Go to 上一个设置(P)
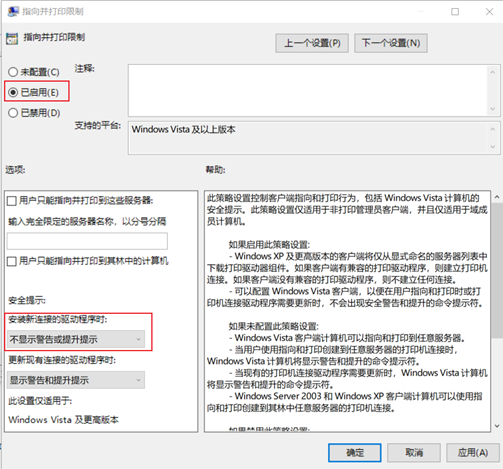The height and width of the screenshot is (469, 503). (312, 43)
